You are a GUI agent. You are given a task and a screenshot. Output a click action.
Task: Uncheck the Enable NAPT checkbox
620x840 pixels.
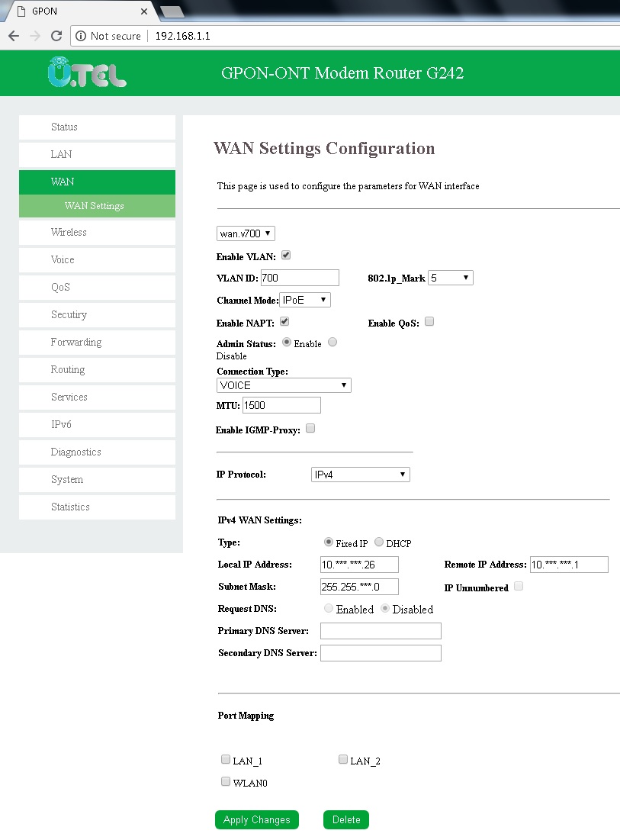click(x=284, y=322)
